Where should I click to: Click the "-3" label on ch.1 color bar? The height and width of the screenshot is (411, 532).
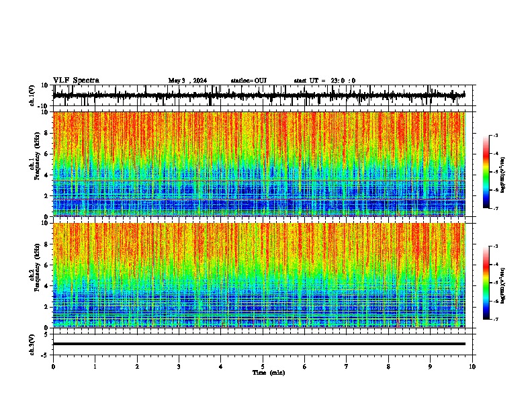[496, 135]
